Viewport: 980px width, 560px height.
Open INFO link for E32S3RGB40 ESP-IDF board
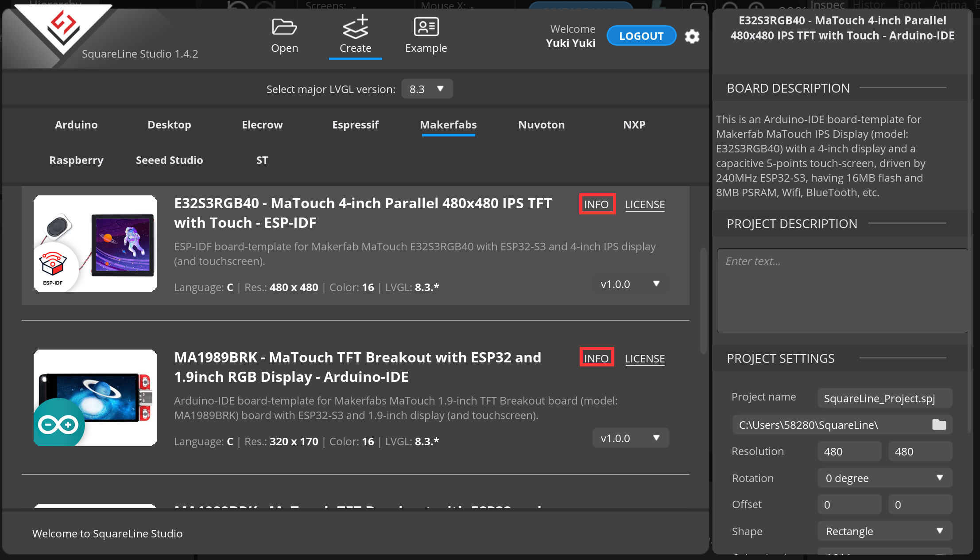[597, 204]
